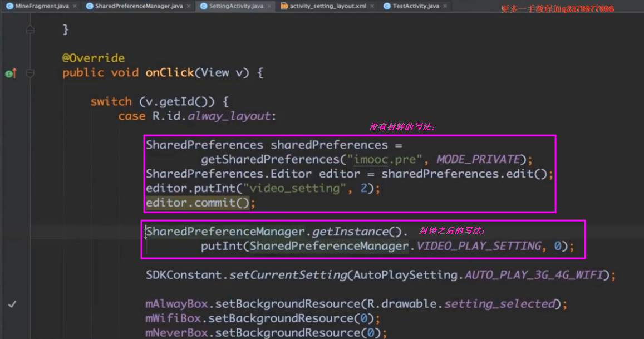Switch to the MineFragment.java tab
Viewport: 644px width, 339px height.
pos(42,6)
